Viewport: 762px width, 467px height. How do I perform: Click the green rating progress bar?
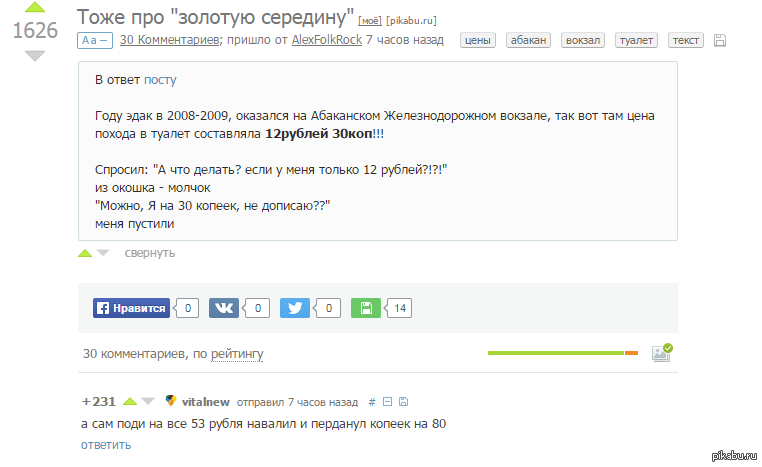point(555,353)
